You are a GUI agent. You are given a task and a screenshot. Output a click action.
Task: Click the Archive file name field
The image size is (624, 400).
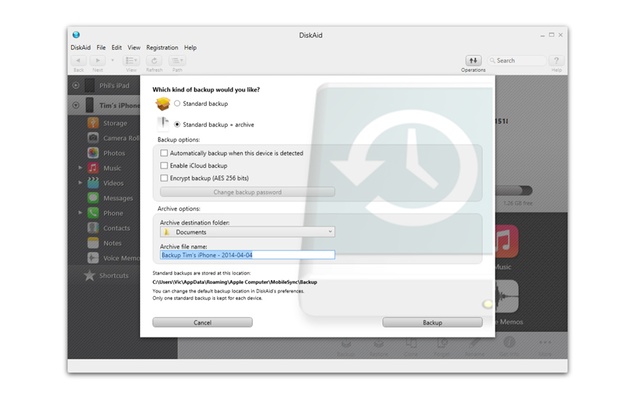[x=247, y=255]
